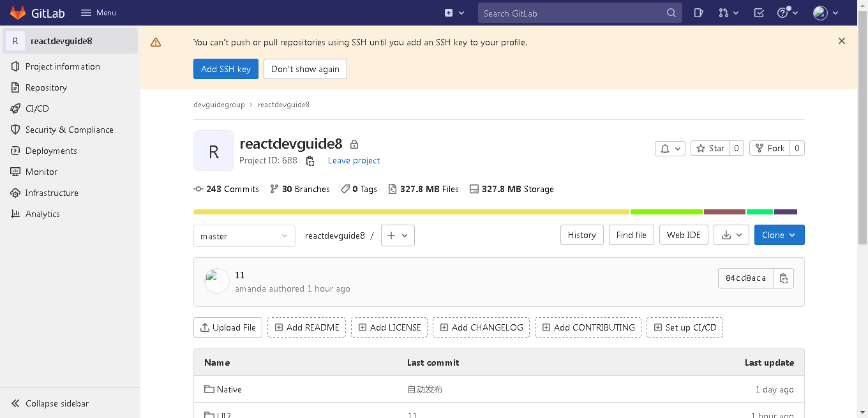
Task: Open the 327.8 MB Storage link
Action: 512,189
